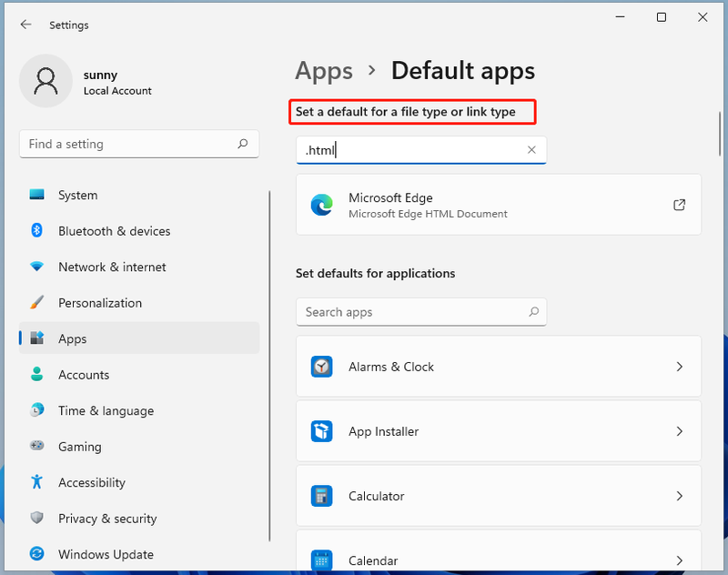Expand the Alarms & Clock chevron
Screen dimensions: 728x575
(x=679, y=367)
